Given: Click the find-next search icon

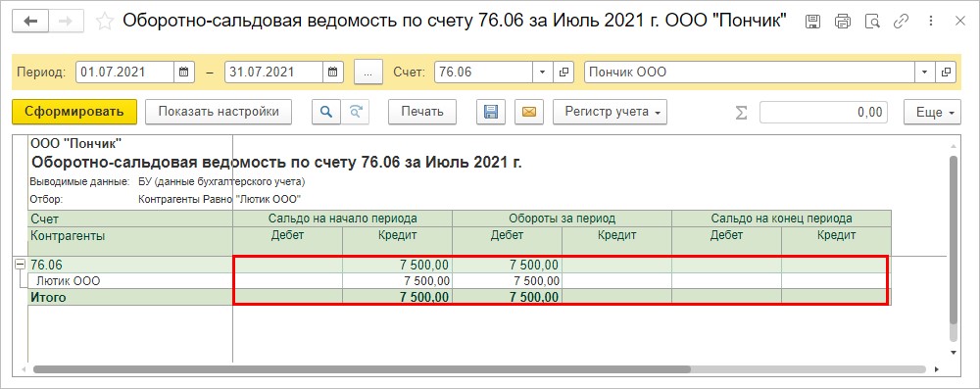Looking at the screenshot, I should pos(356,112).
